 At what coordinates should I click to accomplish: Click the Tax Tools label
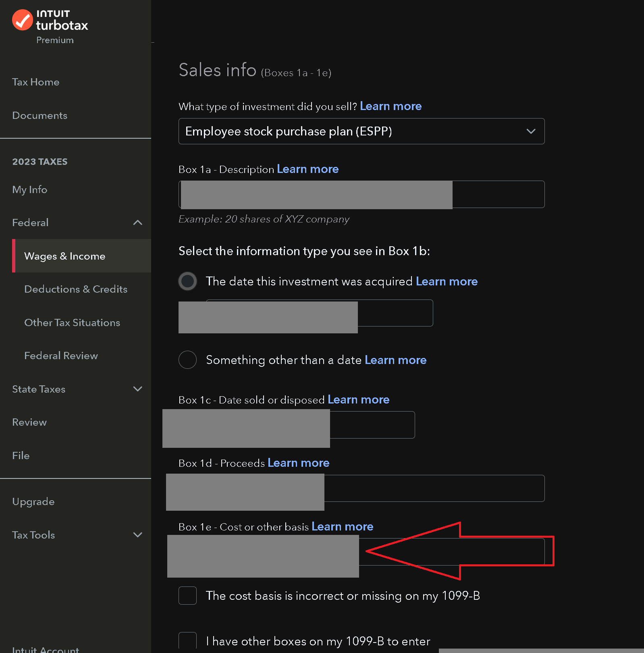point(33,535)
